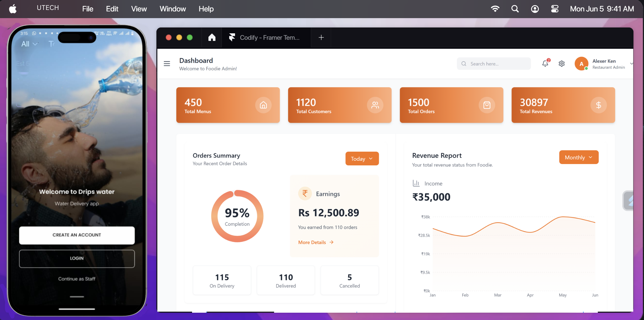Screen dimensions: 644x320
Task: Click the Alexer Ken avatar
Action: point(581,64)
